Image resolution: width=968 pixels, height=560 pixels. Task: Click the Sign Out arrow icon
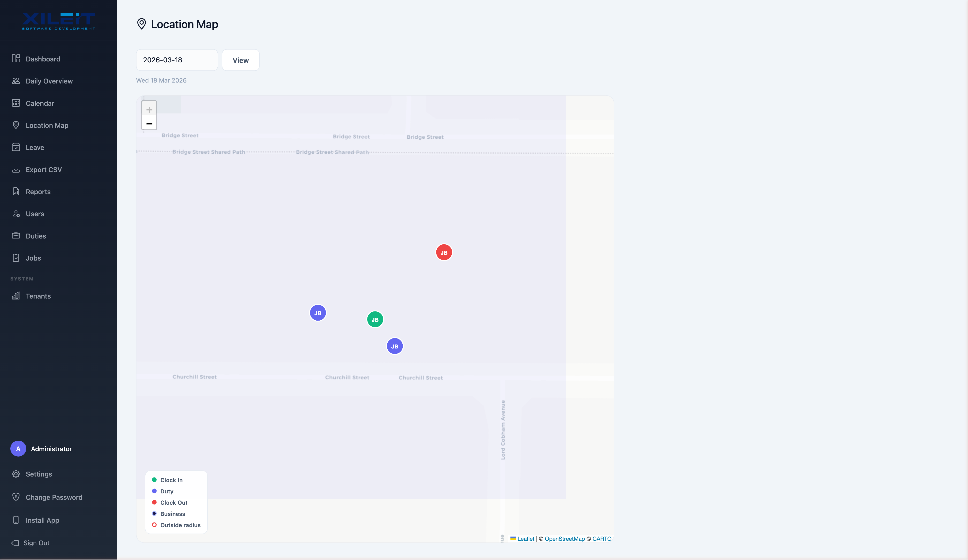pyautogui.click(x=15, y=543)
